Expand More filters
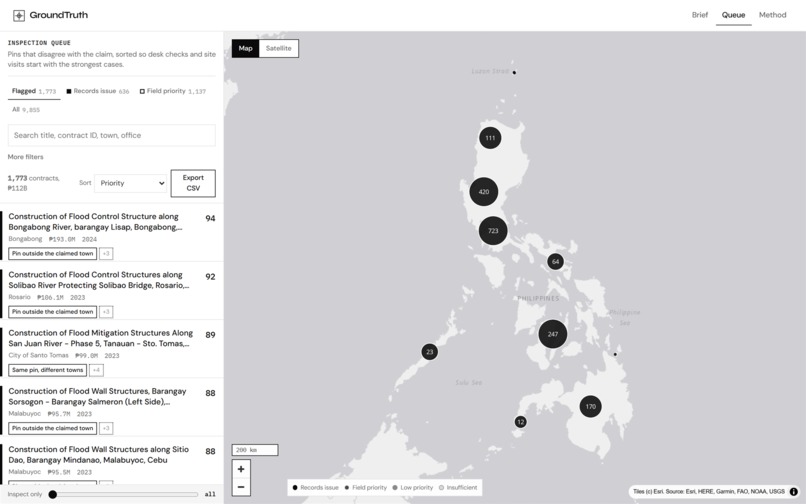 coord(25,157)
